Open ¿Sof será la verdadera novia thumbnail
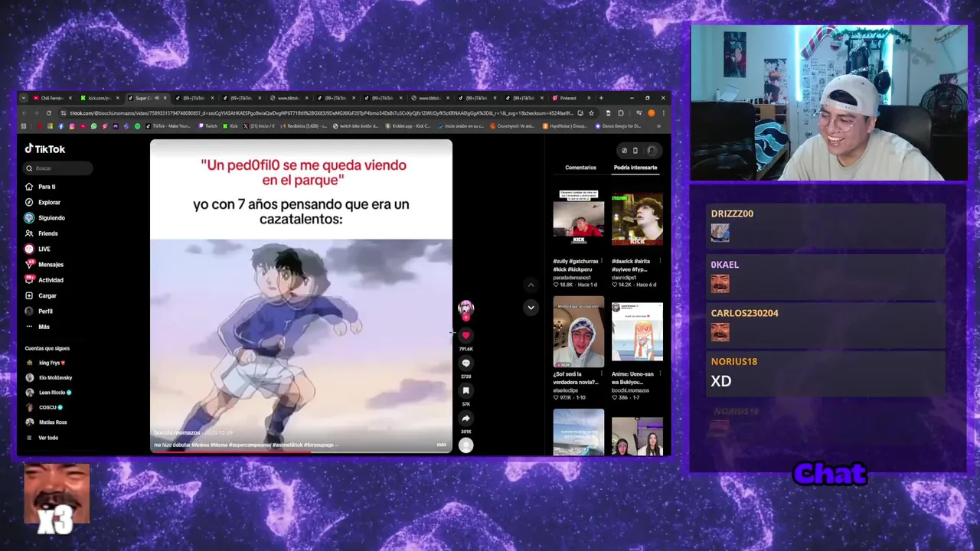 [578, 332]
